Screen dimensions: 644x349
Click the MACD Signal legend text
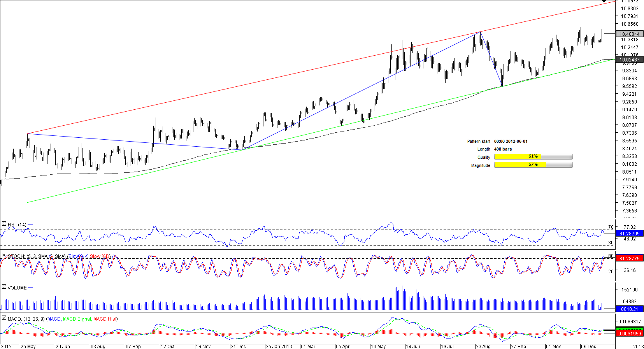[x=77, y=319]
